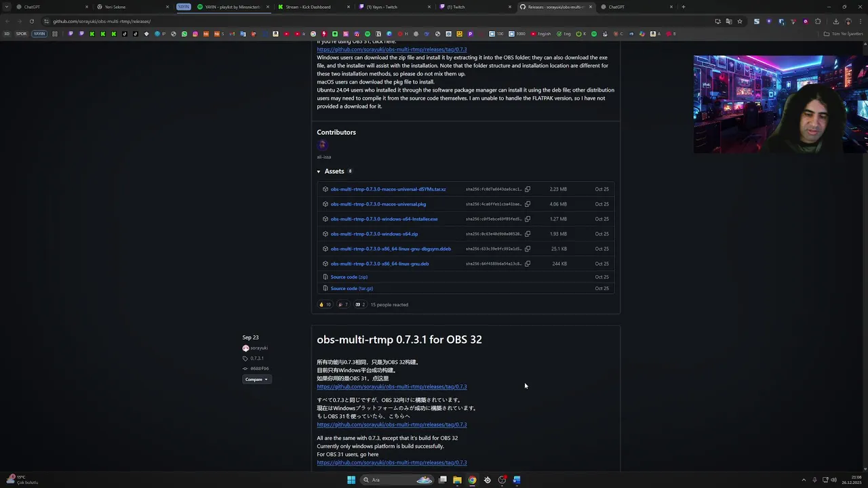
Task: Copy sha256 hash for windows-x64-Installer.exe
Action: [x=528, y=219]
